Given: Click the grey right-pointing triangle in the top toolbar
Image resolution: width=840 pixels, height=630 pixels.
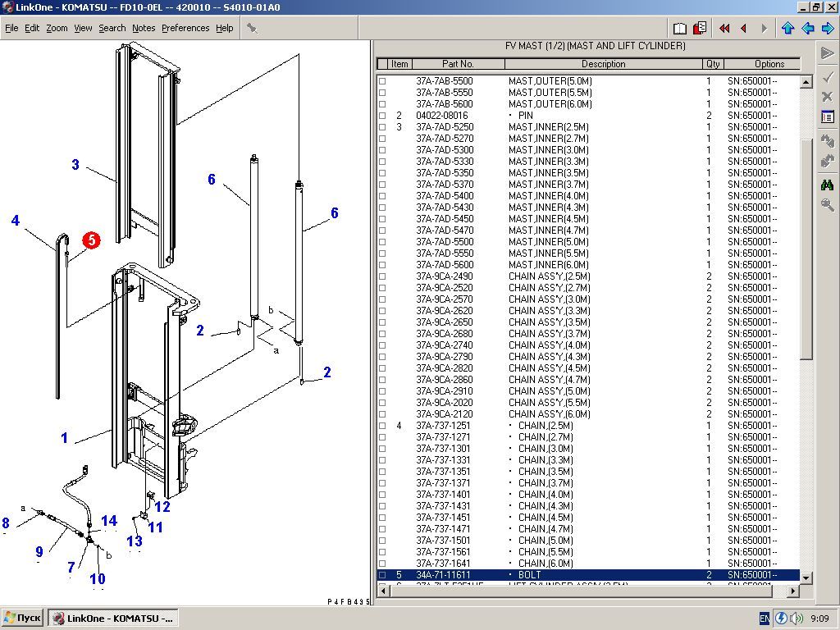Looking at the screenshot, I should [x=765, y=29].
